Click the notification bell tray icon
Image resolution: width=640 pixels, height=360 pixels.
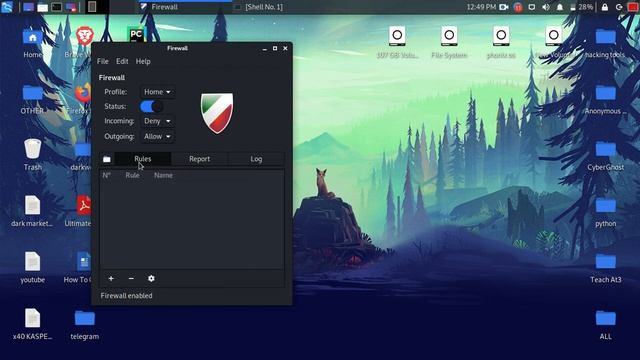point(560,7)
